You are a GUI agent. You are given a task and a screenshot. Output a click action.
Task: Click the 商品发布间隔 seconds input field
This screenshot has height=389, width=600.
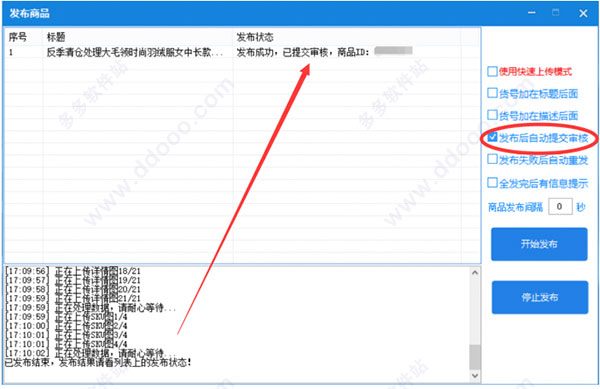click(x=560, y=207)
